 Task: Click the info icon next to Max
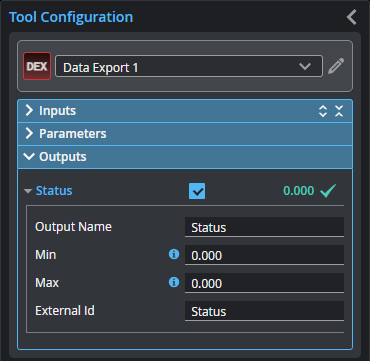[174, 282]
